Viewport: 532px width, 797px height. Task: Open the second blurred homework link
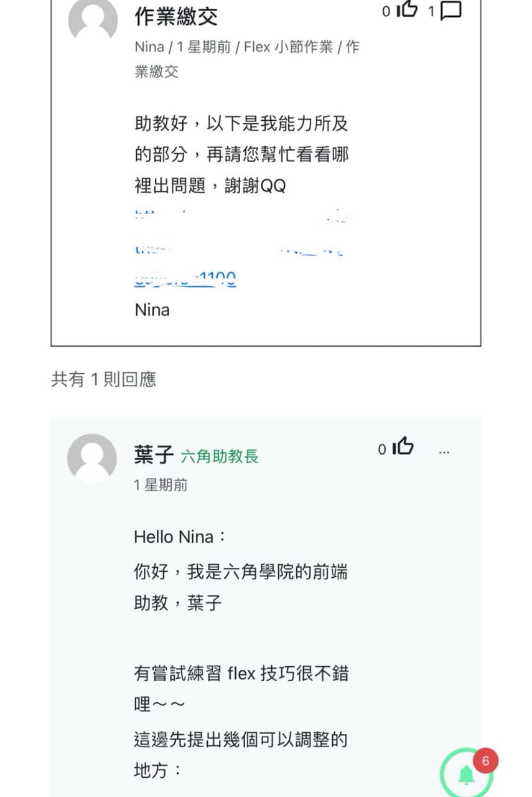239,250
